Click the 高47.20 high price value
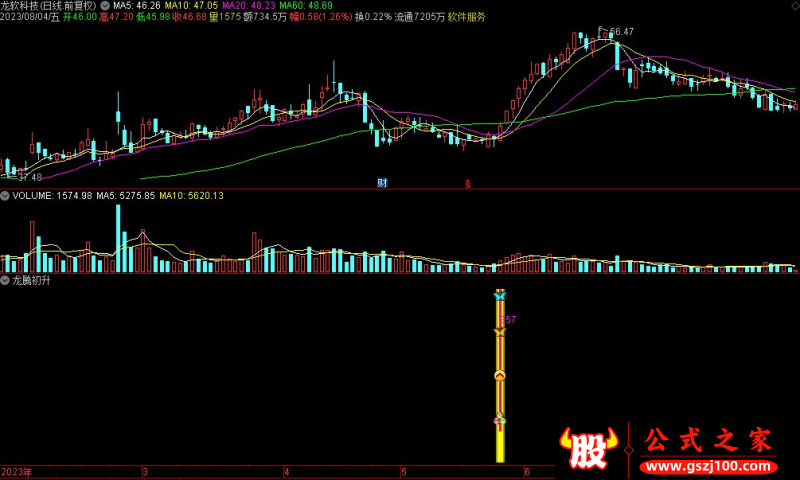Screen dimensions: 800x480 [116, 17]
